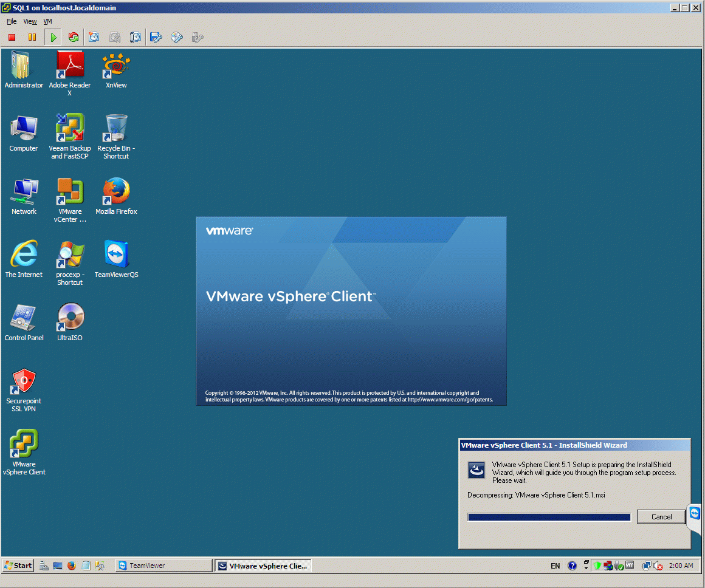The height and width of the screenshot is (588, 705).
Task: Click the 2:00 AM taskbar clock
Action: click(x=681, y=566)
